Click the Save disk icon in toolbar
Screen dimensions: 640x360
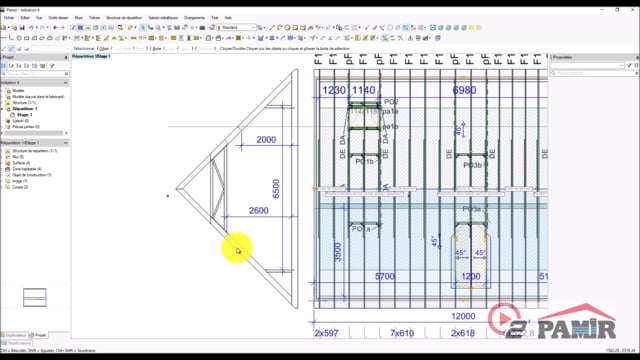pyautogui.click(x=22, y=27)
